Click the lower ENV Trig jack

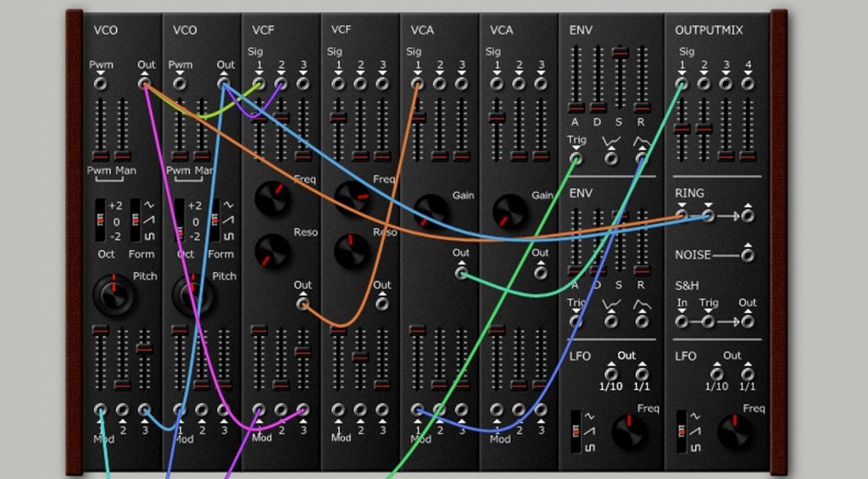tap(576, 321)
